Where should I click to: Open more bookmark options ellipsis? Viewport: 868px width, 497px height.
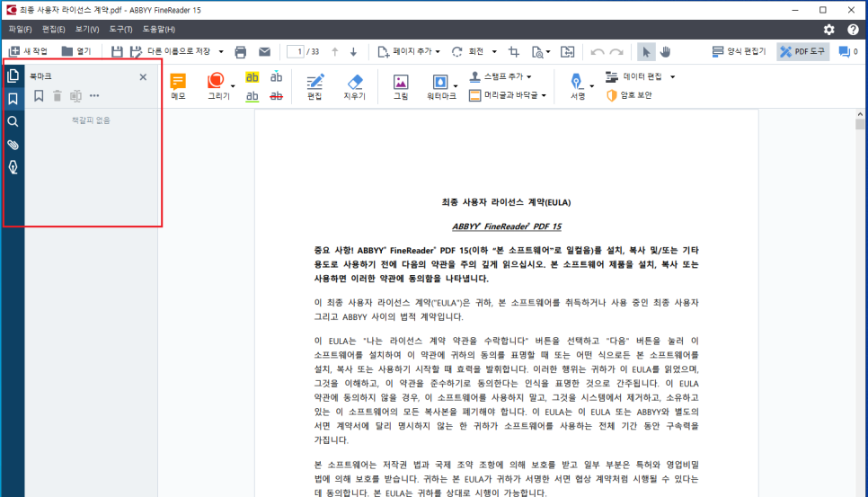[x=94, y=96]
